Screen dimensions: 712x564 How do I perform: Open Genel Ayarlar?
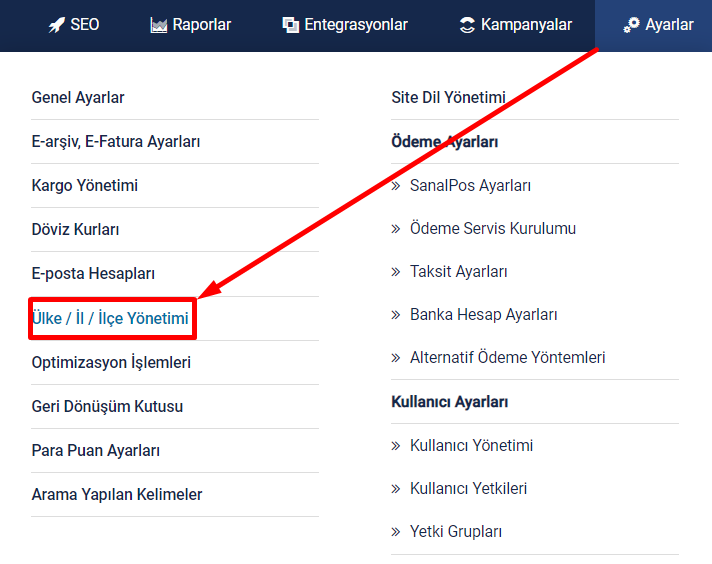(78, 98)
